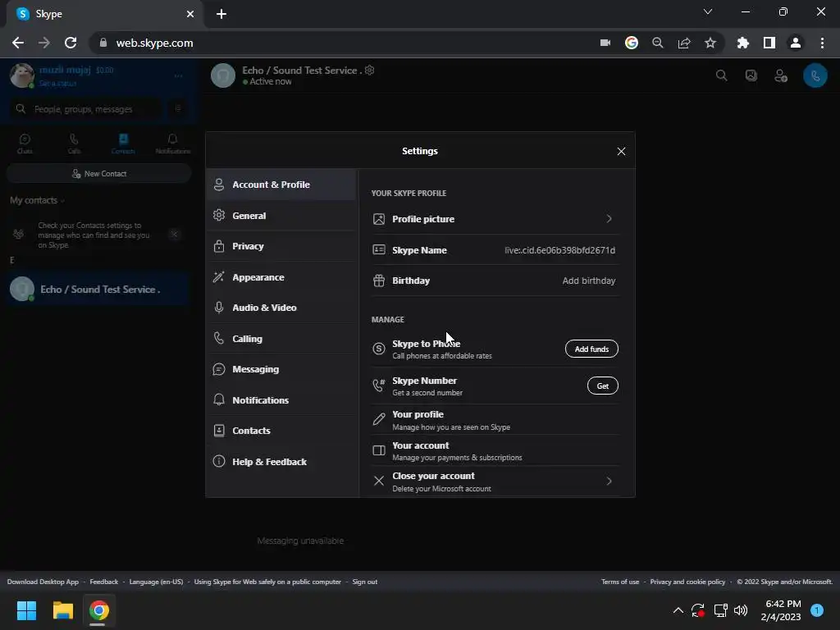
Task: Open conversation gallery icon
Action: point(751,75)
